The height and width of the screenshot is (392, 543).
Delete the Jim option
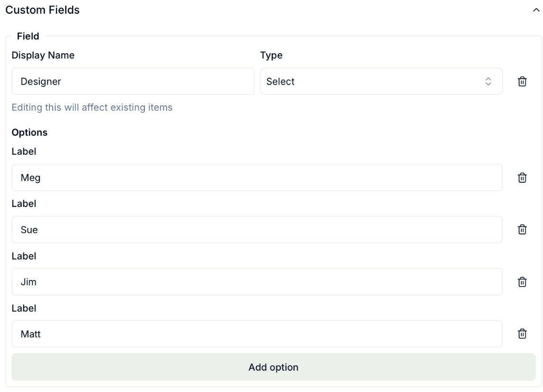click(522, 282)
